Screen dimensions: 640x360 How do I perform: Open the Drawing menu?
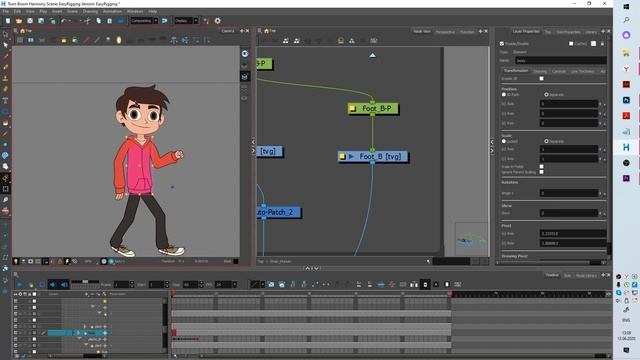coord(90,11)
